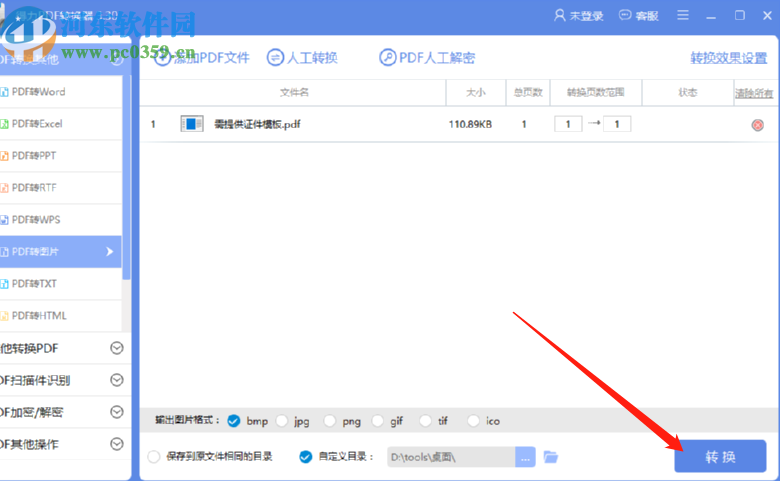Browse output directory with the ... button

pyautogui.click(x=525, y=457)
